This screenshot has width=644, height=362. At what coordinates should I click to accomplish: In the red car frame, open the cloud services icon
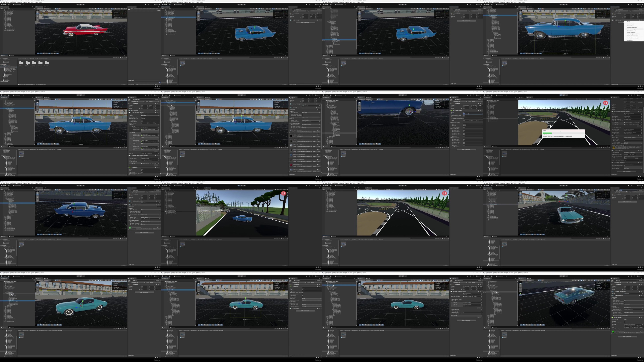coord(146,4)
